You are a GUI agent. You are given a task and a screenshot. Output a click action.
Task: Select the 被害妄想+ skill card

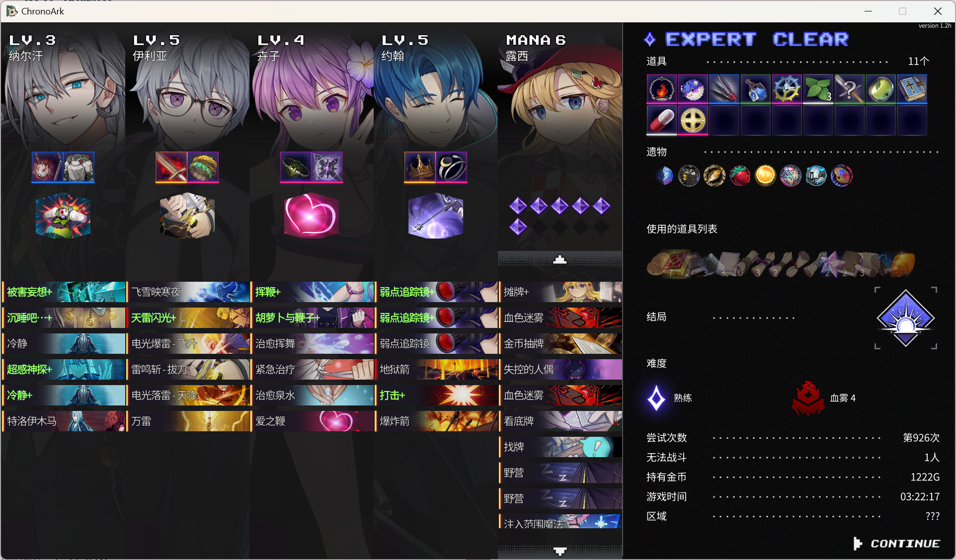tap(64, 292)
